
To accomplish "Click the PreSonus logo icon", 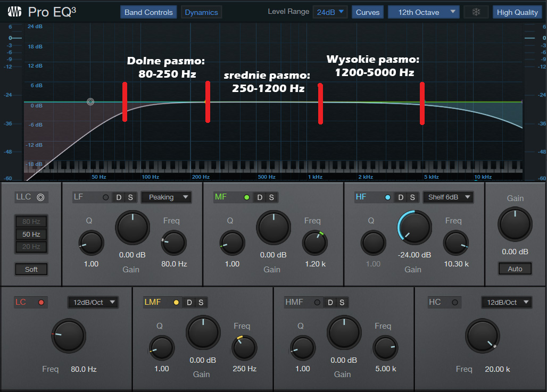I will tap(15, 12).
